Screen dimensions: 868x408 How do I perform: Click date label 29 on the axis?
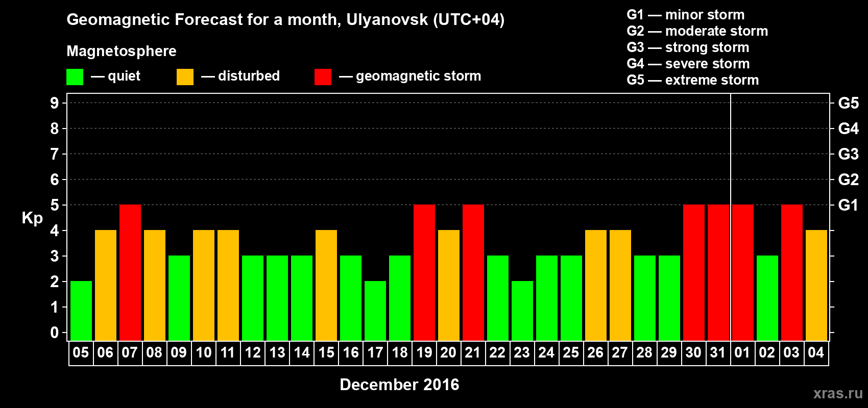(x=669, y=352)
